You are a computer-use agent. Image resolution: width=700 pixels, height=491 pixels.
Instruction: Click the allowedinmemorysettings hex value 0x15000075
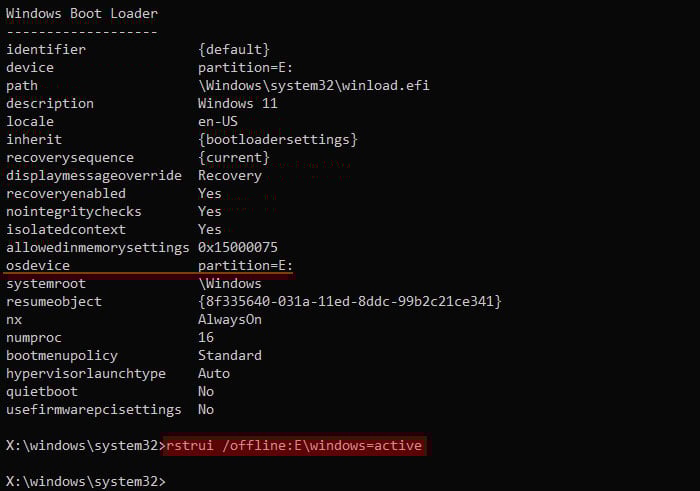(238, 247)
